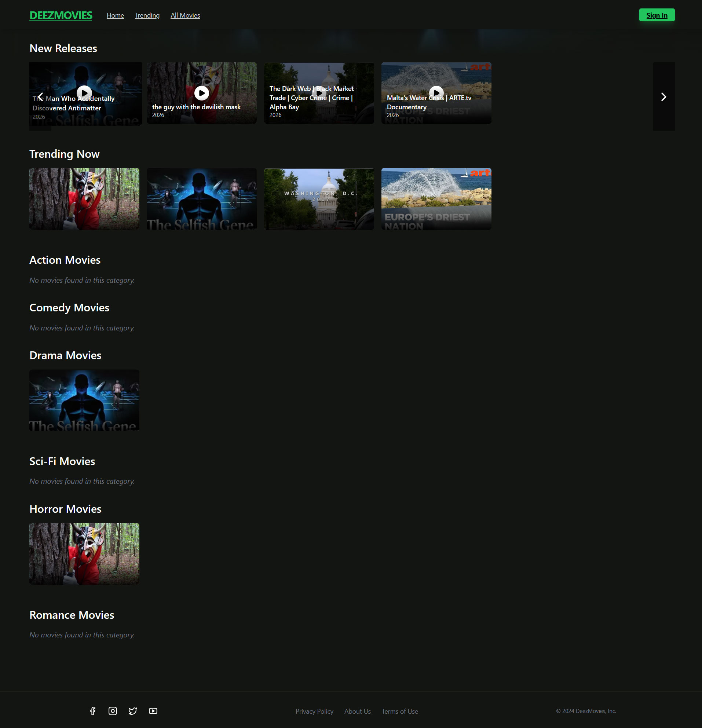The width and height of the screenshot is (702, 728).
Task: Click '© 2024 DeezMovies, Inc.' text
Action: pos(586,710)
